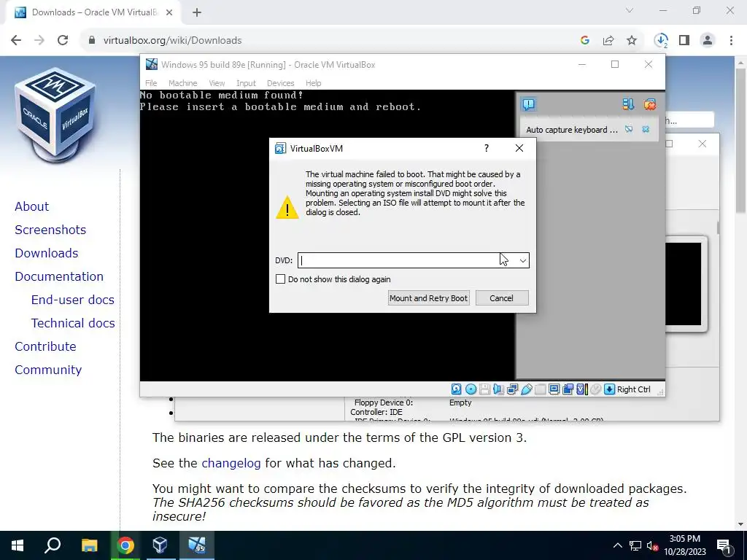The width and height of the screenshot is (747, 560).
Task: Click the mouse integration status bar icon
Action: (595, 389)
